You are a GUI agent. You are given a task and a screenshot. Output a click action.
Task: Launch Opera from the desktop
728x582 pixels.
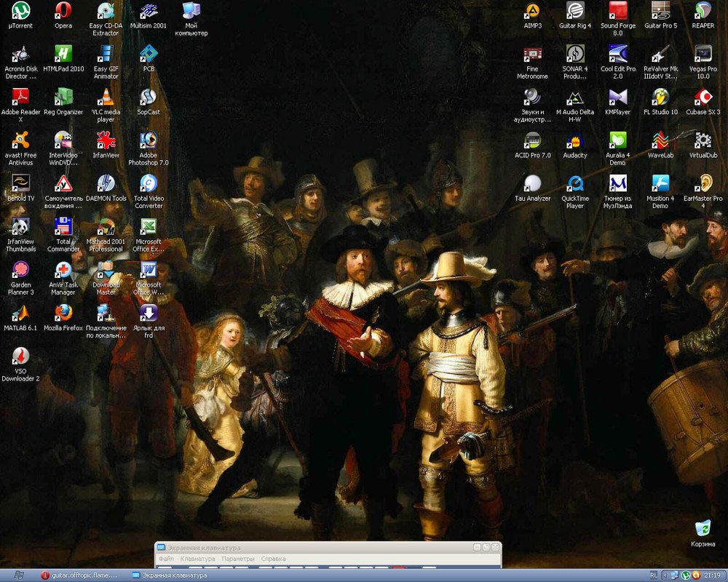(x=63, y=15)
